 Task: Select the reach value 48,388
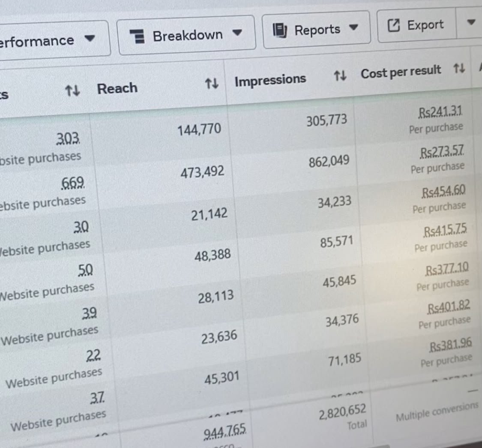pos(213,255)
